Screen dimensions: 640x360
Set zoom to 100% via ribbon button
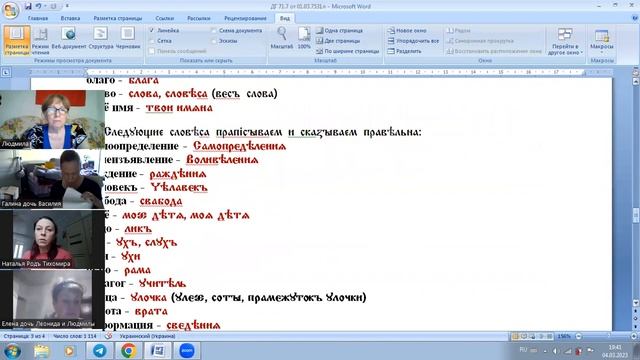(x=304, y=38)
